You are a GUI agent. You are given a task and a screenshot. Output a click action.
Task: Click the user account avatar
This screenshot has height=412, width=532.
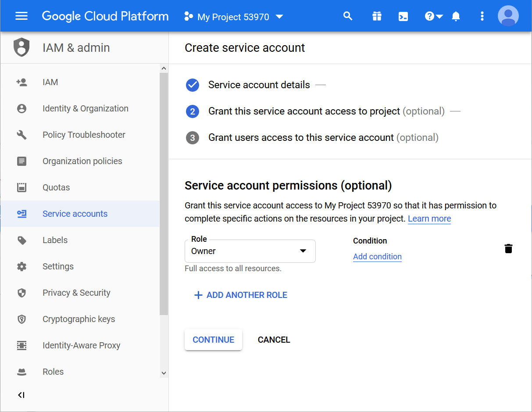(508, 16)
